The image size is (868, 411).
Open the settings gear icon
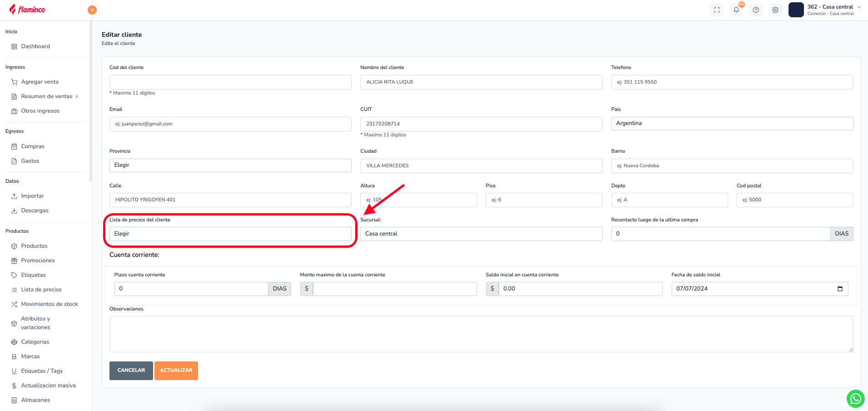pyautogui.click(x=775, y=10)
